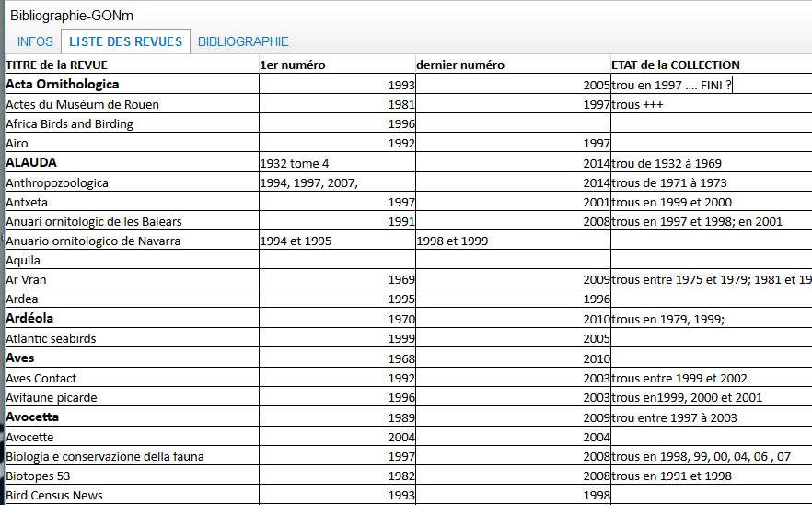Switch to the BIBLIOGRAPHIE tab

pos(243,41)
